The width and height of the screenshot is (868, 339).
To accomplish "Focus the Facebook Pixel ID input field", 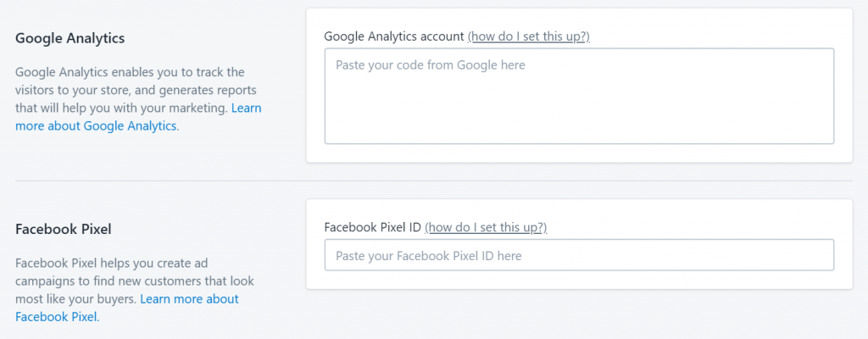I will pos(579,255).
